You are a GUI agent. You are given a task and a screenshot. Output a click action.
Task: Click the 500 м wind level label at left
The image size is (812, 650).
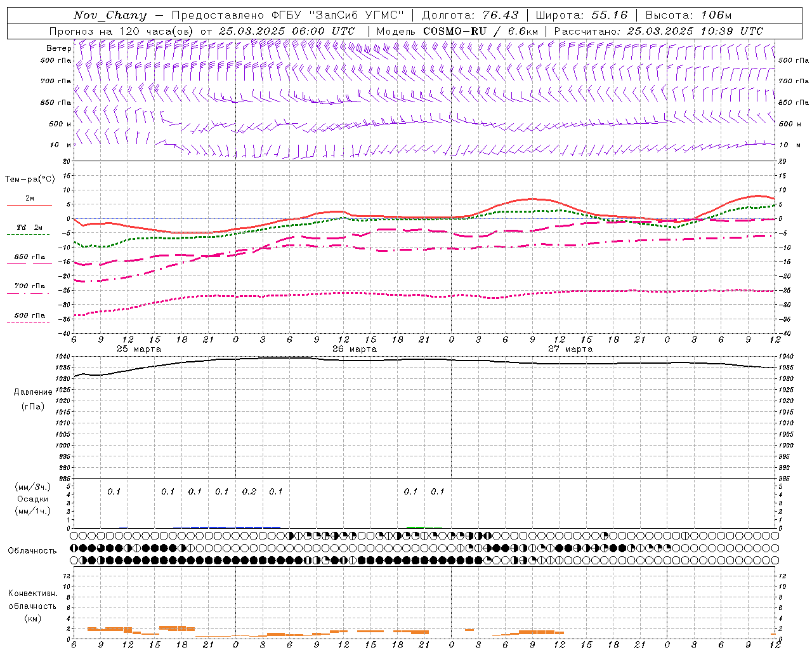tap(60, 124)
